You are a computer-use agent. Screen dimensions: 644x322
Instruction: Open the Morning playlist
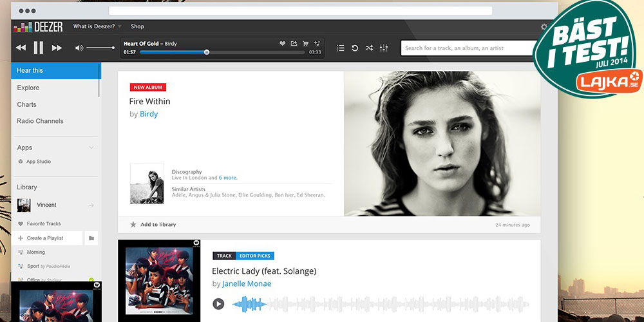[x=35, y=252]
